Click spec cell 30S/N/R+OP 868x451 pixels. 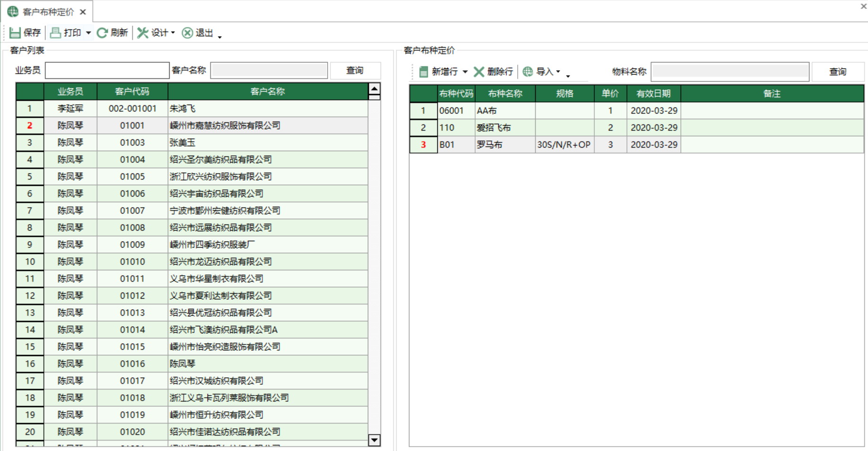coord(564,145)
